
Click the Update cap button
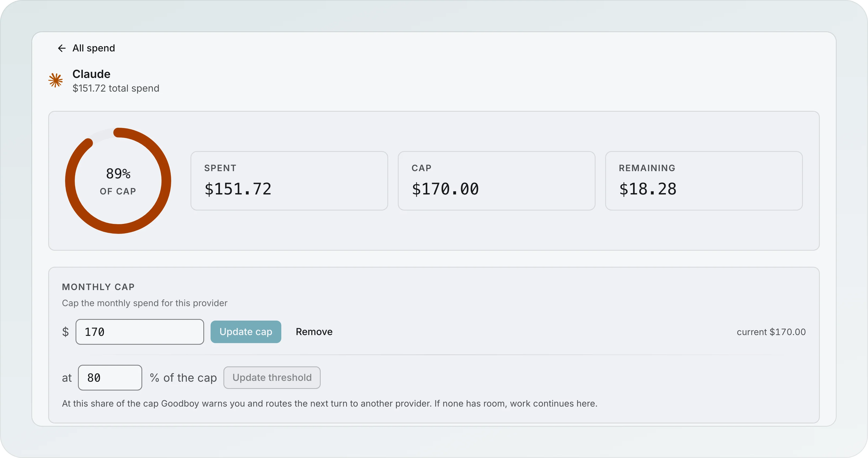pyautogui.click(x=246, y=332)
